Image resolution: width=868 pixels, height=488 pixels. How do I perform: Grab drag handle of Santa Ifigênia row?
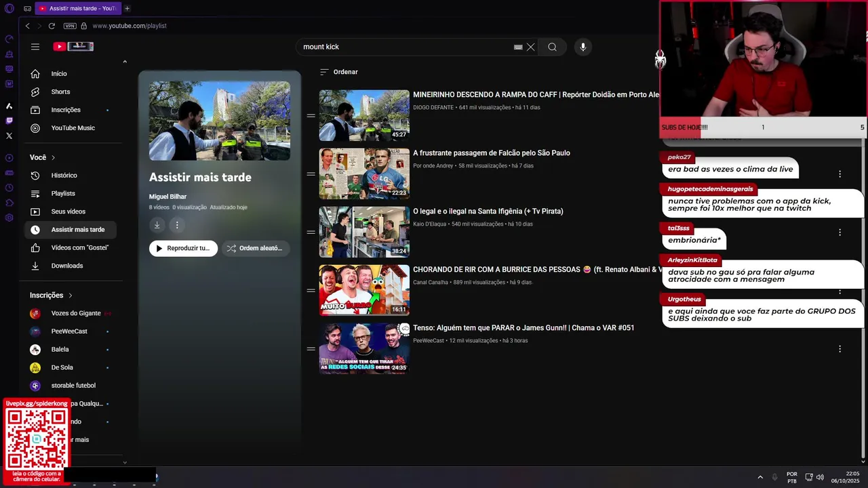pyautogui.click(x=311, y=232)
